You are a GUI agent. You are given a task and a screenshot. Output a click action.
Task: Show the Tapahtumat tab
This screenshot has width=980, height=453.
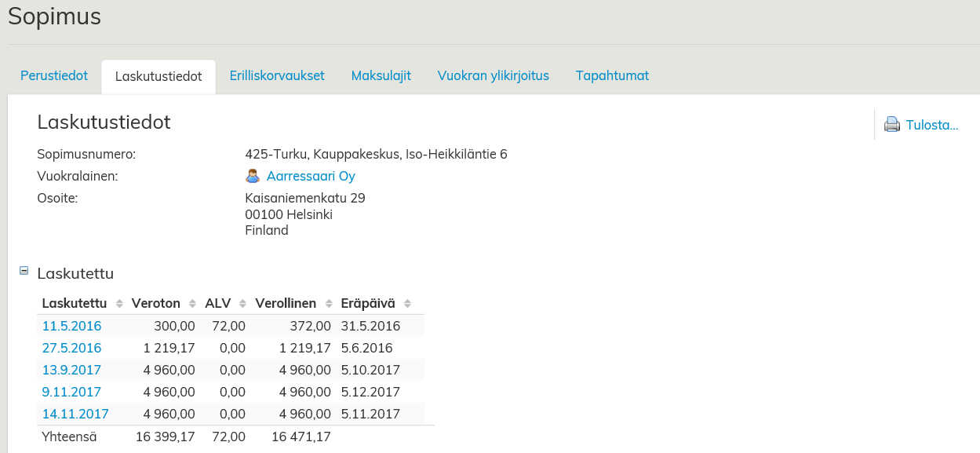click(x=612, y=76)
